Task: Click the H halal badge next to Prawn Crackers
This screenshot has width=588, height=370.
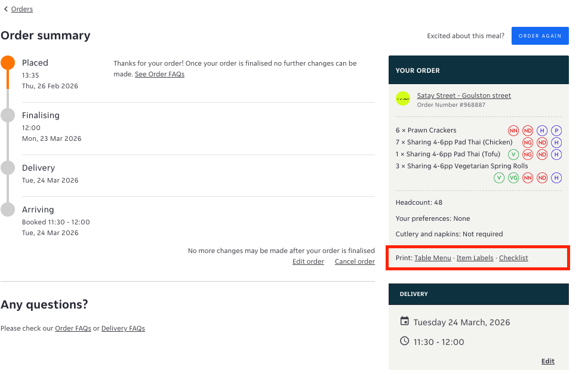Action: click(542, 130)
